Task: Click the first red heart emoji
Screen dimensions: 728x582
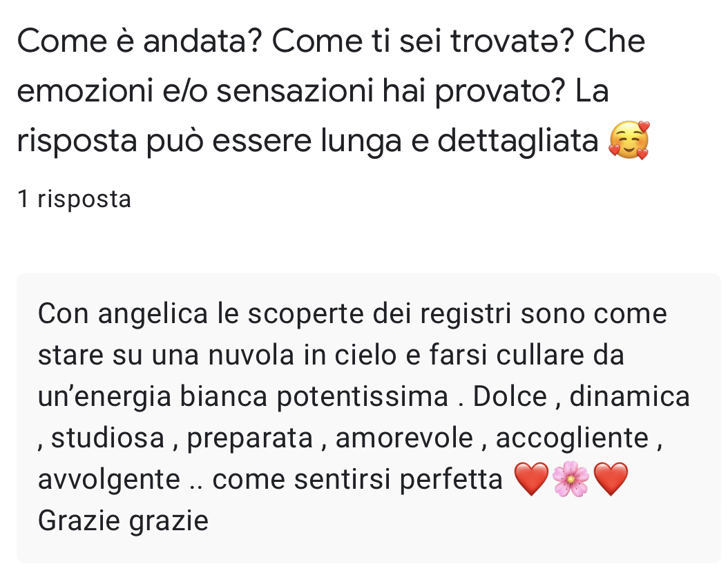Action: 532,479
